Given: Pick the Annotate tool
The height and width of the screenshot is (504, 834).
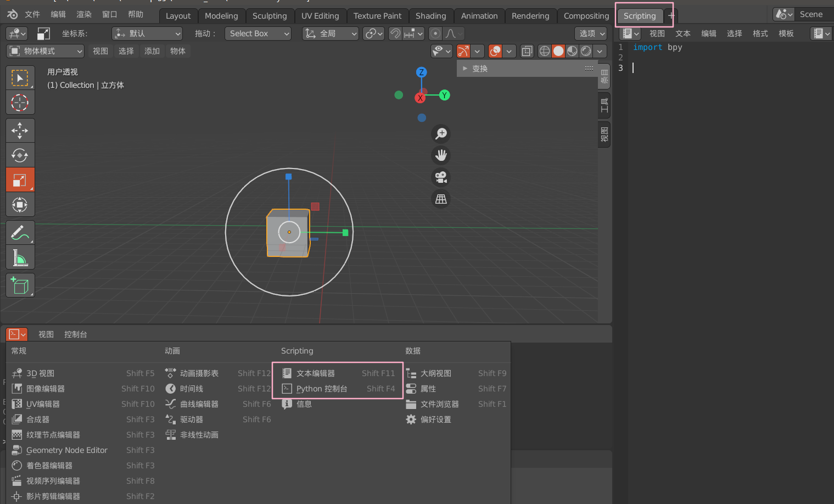Looking at the screenshot, I should click(20, 232).
